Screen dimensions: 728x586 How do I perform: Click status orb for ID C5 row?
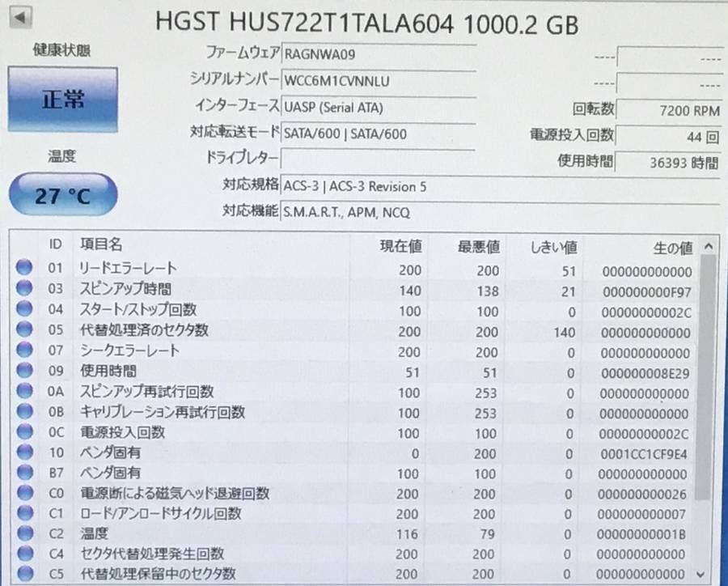click(24, 573)
